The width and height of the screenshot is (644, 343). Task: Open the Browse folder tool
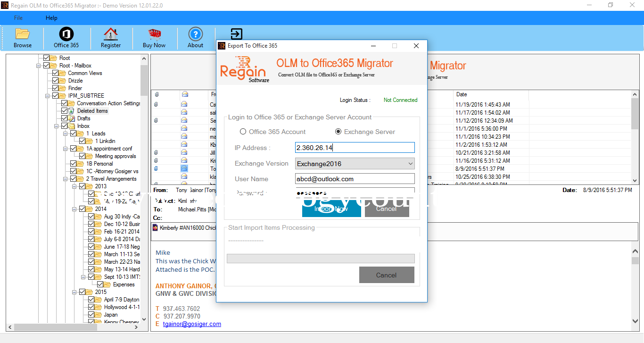click(x=23, y=38)
